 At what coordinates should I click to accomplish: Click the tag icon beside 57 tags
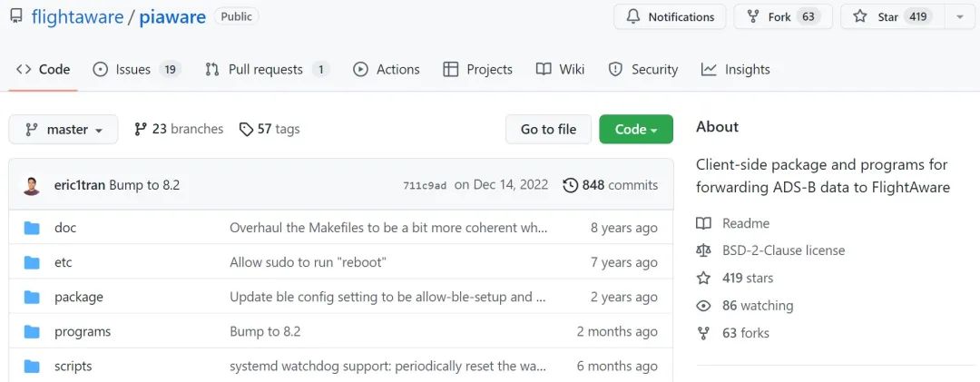tap(246, 130)
